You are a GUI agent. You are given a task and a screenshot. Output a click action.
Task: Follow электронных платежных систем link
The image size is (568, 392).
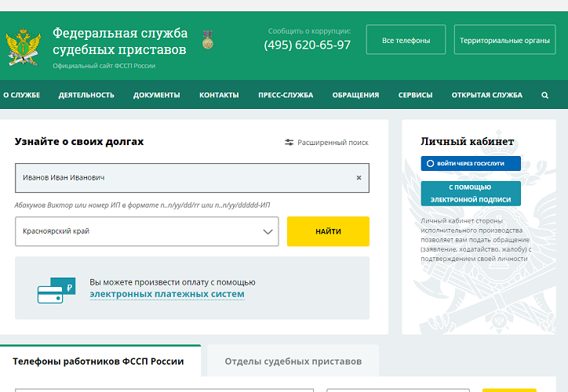pyautogui.click(x=167, y=294)
